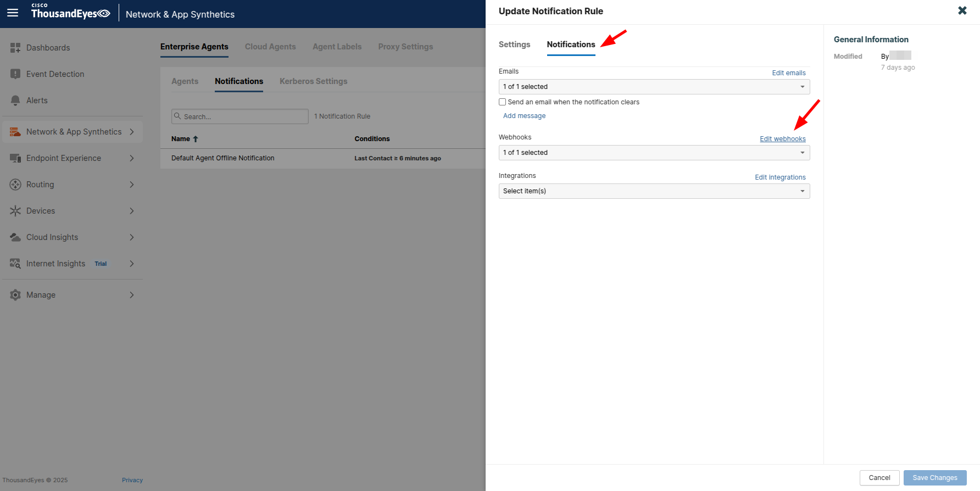Switch to the Cloud Agents tab
The height and width of the screenshot is (491, 980).
(x=270, y=47)
